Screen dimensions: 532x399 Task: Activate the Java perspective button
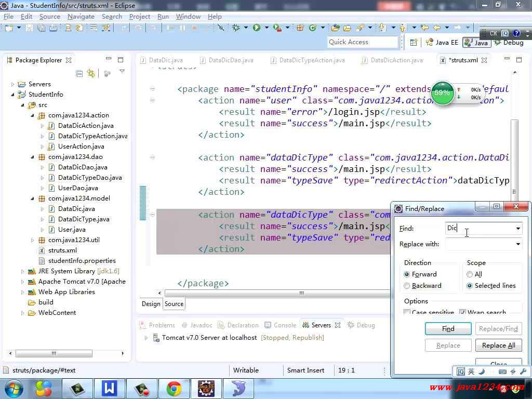click(476, 43)
